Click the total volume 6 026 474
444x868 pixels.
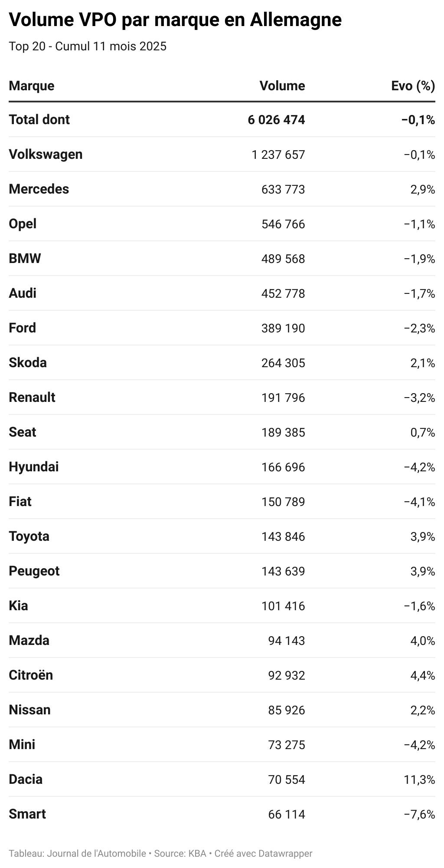pos(276,119)
